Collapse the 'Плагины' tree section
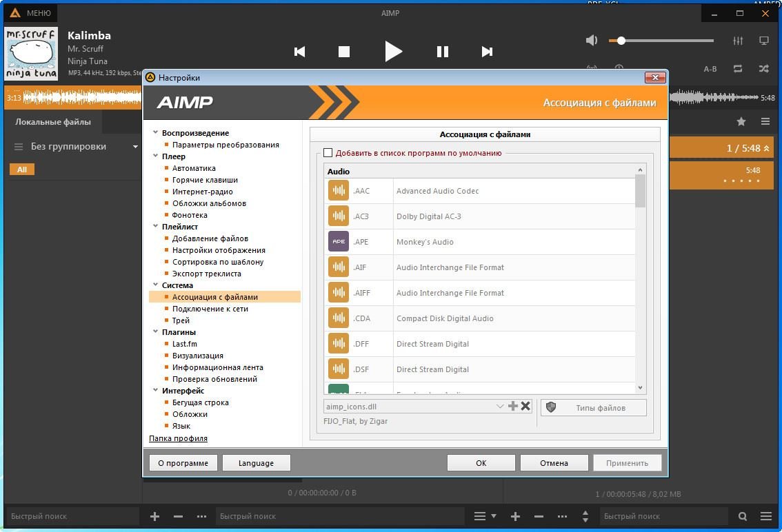 coord(156,332)
